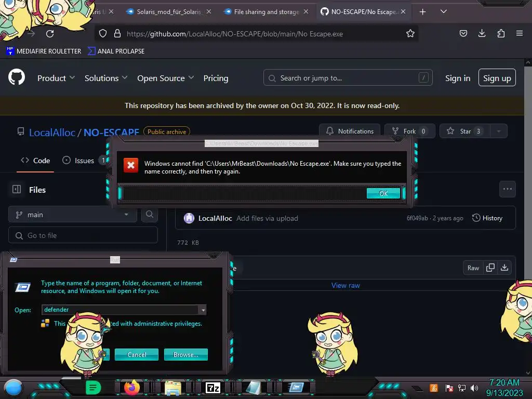Open File Explorer from taskbar
Viewport: 532px width, 399px height.
click(172, 388)
